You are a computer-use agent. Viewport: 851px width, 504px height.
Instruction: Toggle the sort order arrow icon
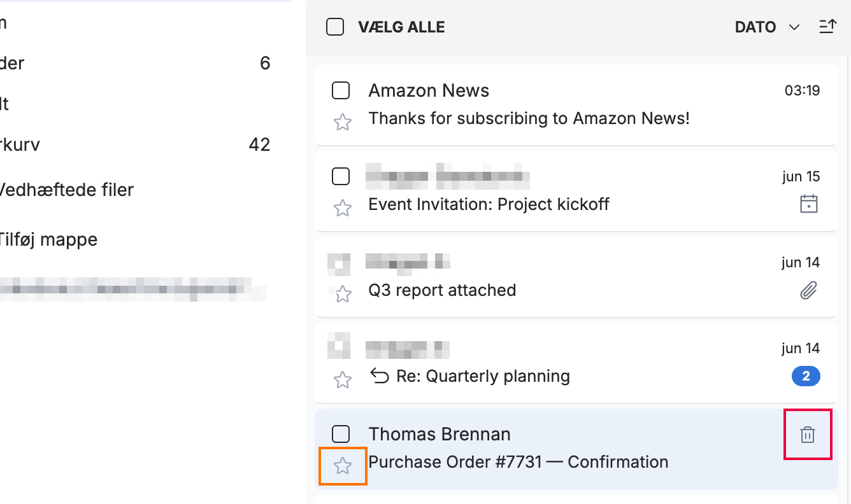(x=827, y=27)
